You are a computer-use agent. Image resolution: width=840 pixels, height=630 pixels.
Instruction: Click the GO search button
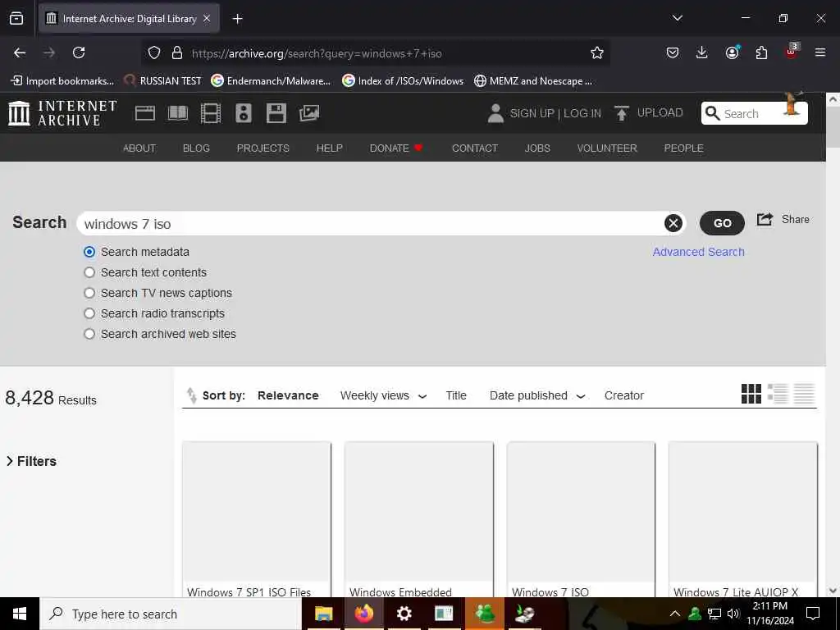pos(722,223)
